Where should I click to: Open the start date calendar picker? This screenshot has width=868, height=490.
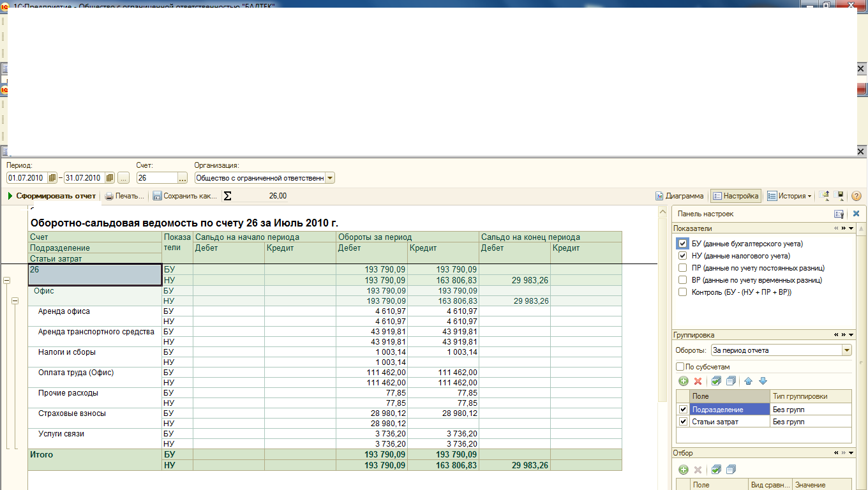(52, 178)
